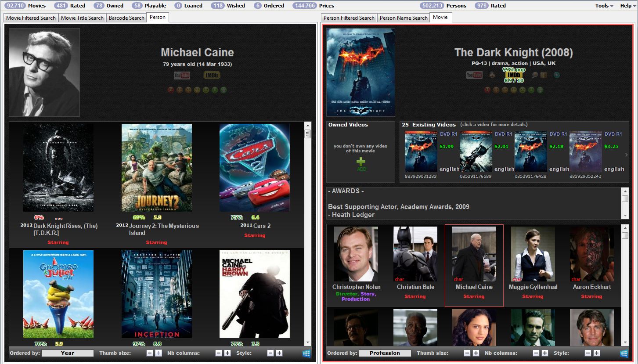Decrease number of columns in Person panel

219,353
